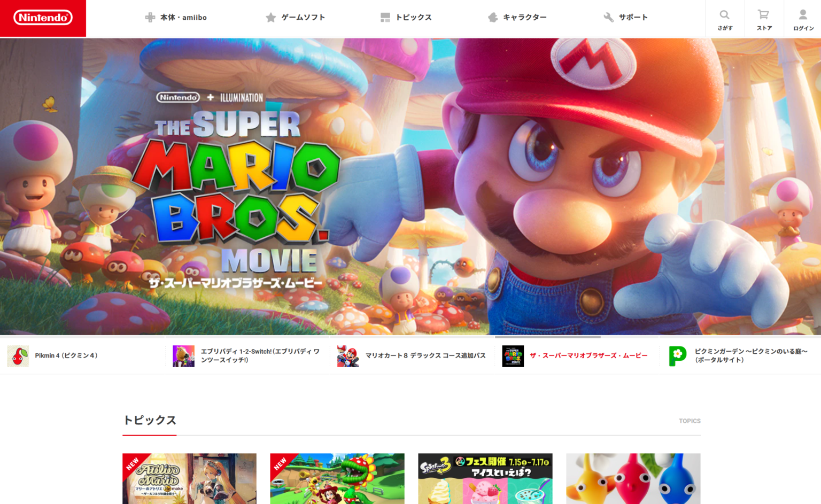
Task: Expand the サポート navigation menu
Action: (x=626, y=18)
